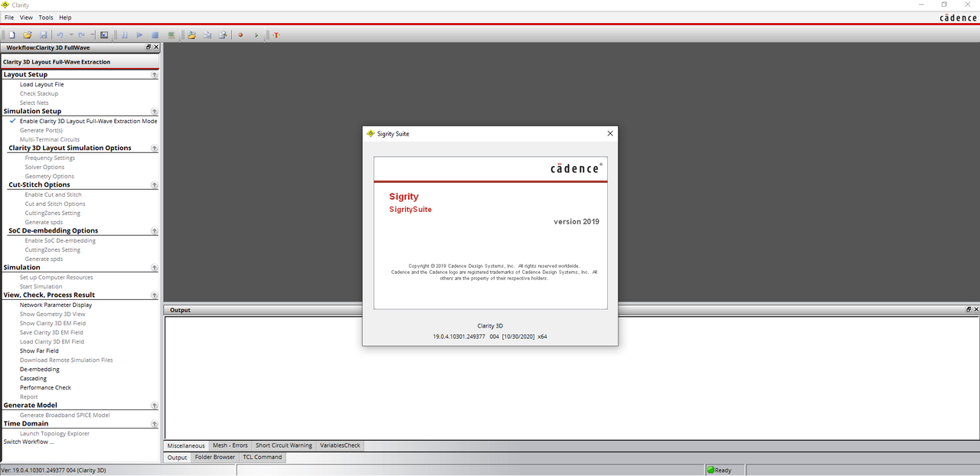This screenshot has width=980, height=476.
Task: Click Generate Broadband SPICE Model entry
Action: tap(64, 415)
